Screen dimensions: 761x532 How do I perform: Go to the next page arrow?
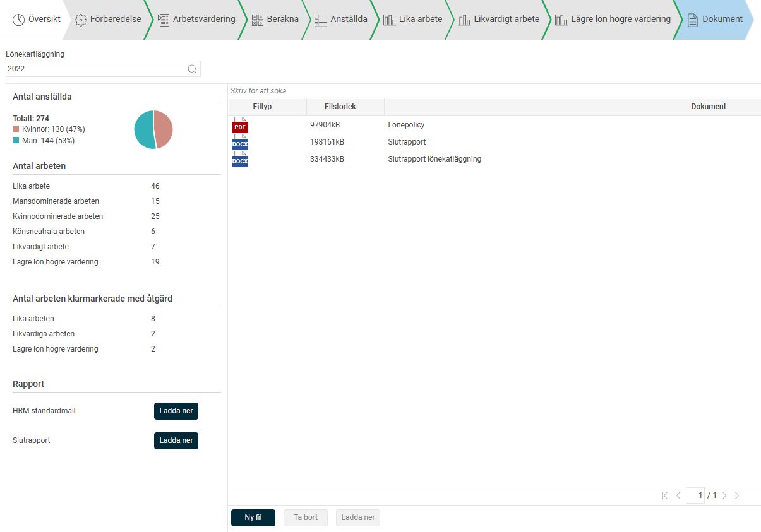pos(724,495)
